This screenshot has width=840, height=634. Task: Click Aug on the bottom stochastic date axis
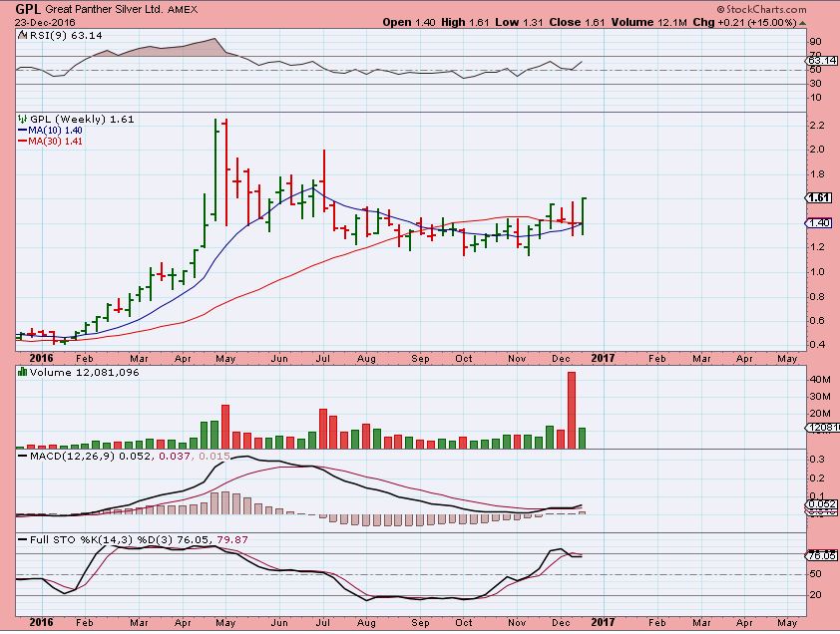[x=366, y=623]
